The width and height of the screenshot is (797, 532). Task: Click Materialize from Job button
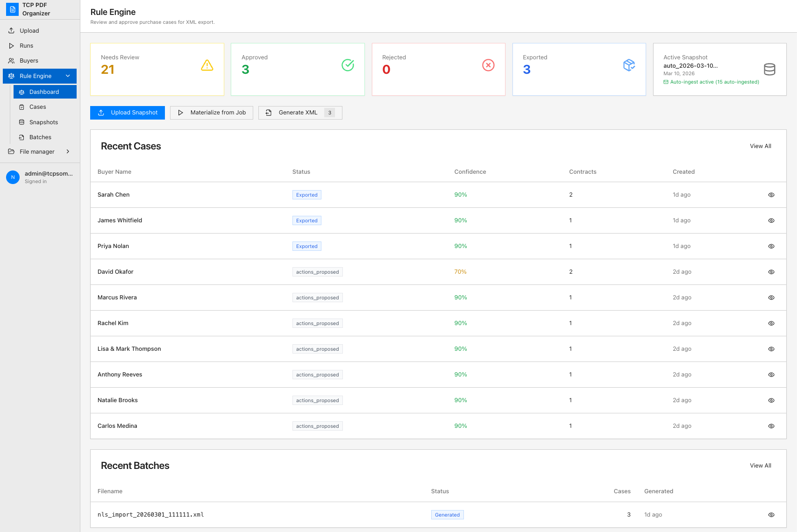(212, 113)
